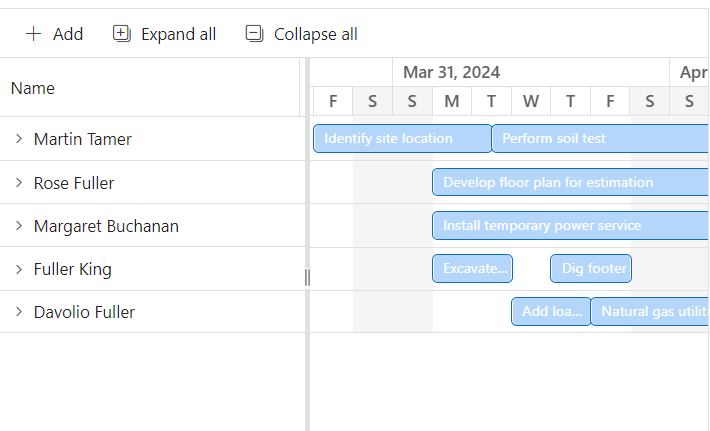Image resolution: width=710 pixels, height=431 pixels.
Task: Select the Davolio Fuller name cell
Action: coord(84,312)
